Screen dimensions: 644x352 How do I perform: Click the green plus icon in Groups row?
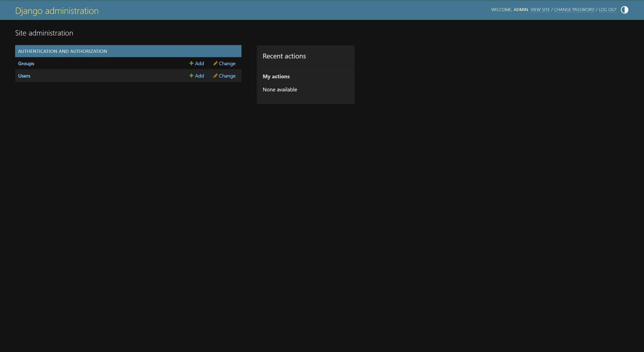click(191, 63)
